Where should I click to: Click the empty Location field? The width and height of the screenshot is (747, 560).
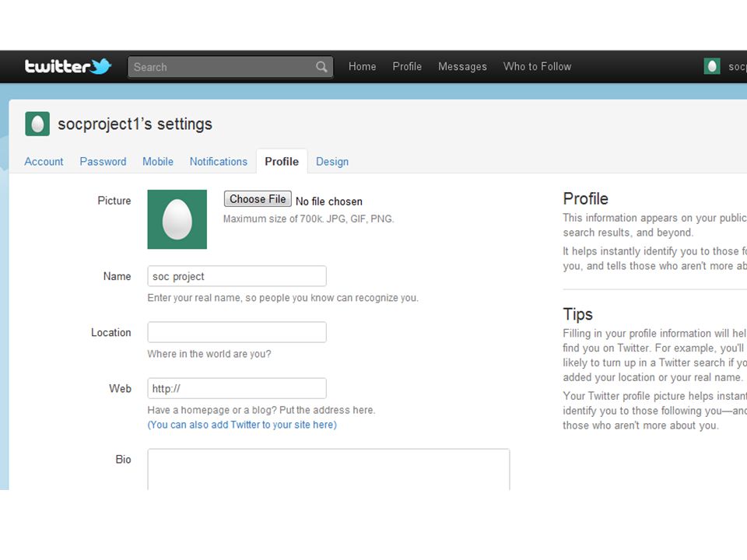(237, 332)
